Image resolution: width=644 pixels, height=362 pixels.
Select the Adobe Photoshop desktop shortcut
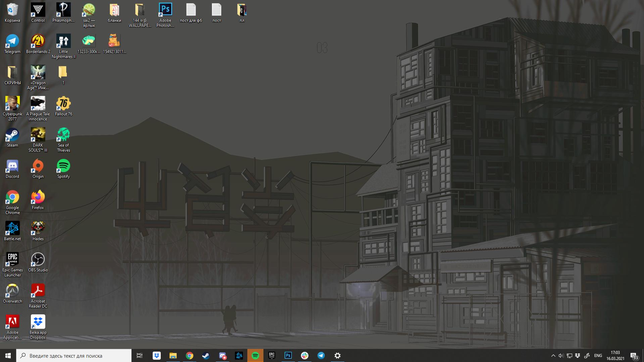coord(165,15)
